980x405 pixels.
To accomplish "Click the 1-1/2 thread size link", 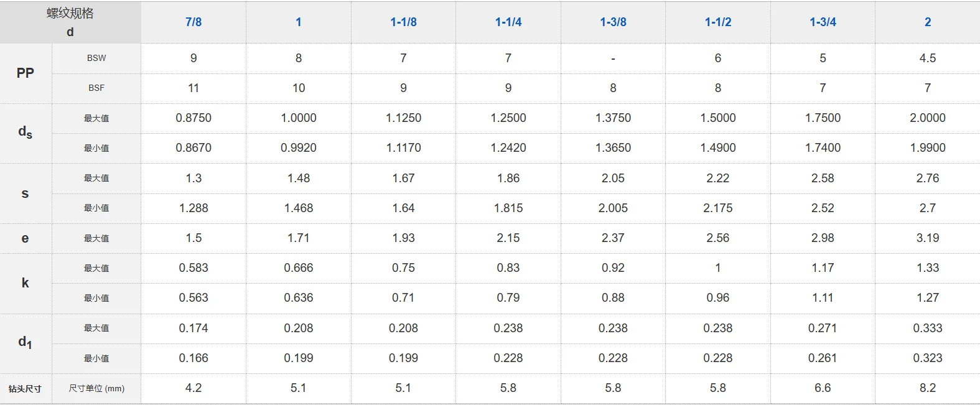I will [x=718, y=22].
